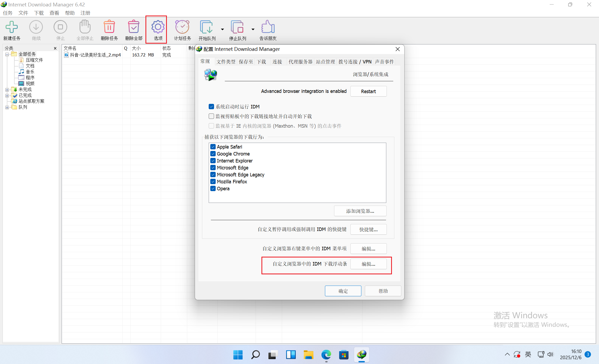Open Options via the gear icon
This screenshot has width=599, height=364.
pyautogui.click(x=158, y=27)
